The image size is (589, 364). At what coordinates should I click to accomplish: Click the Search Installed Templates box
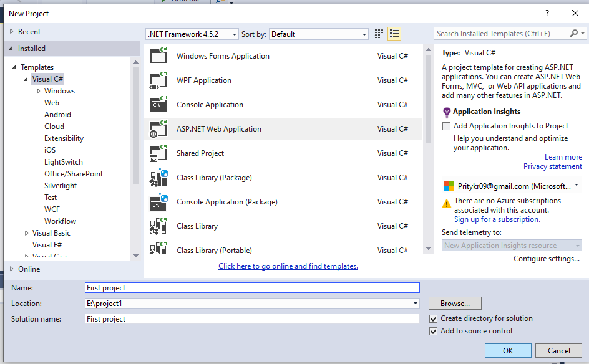502,34
